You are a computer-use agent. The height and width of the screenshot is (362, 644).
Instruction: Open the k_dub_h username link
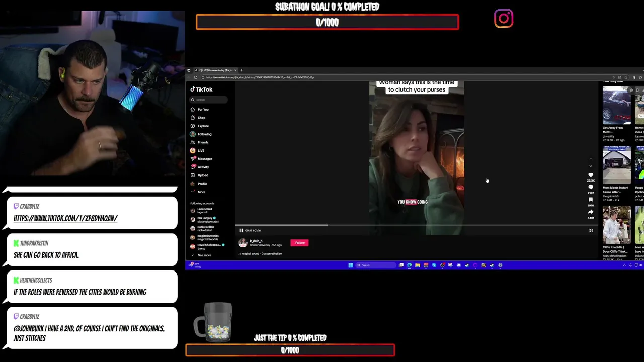click(256, 241)
